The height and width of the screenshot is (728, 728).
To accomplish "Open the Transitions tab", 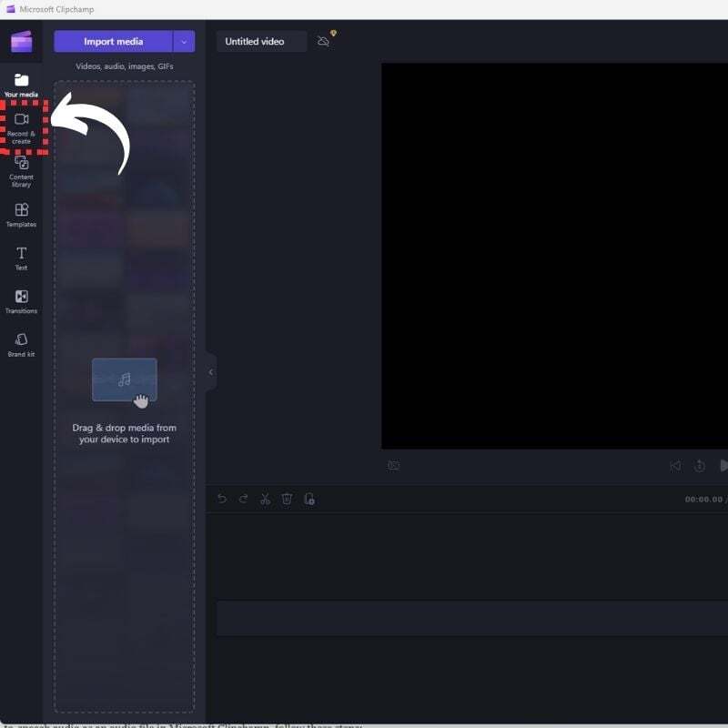I will click(x=21, y=301).
